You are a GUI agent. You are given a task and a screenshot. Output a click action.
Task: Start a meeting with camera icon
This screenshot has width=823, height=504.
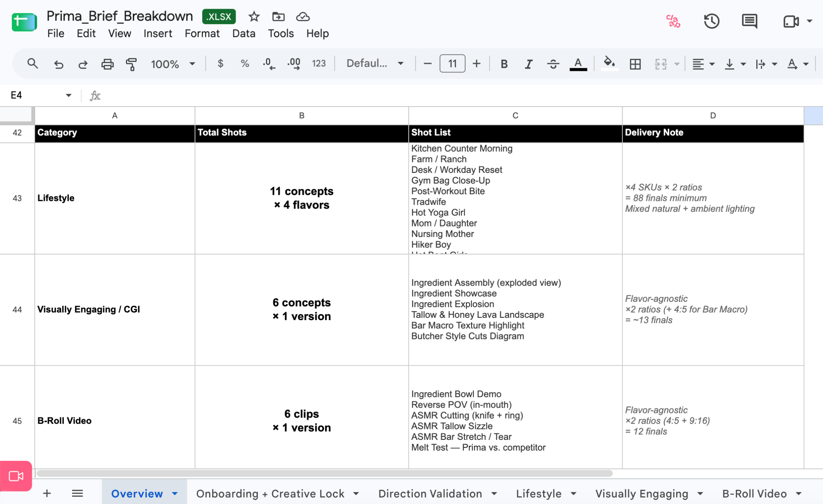pyautogui.click(x=791, y=21)
